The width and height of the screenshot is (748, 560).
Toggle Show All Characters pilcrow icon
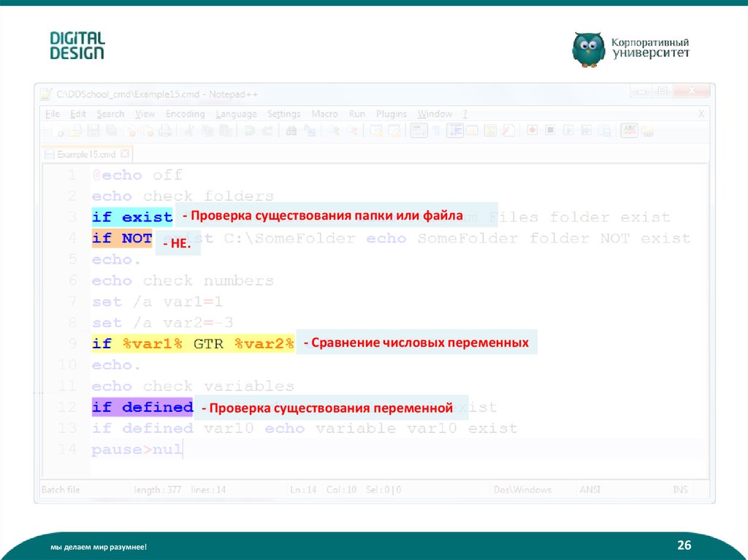(x=437, y=131)
